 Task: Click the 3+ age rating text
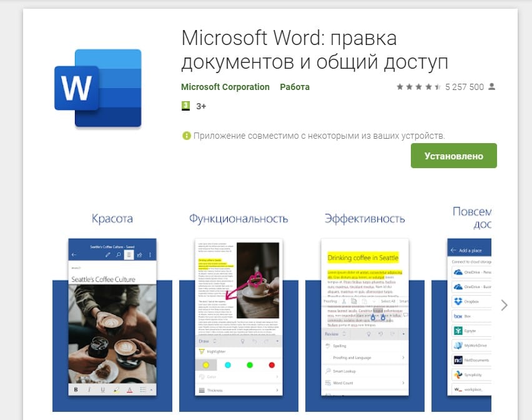click(x=201, y=106)
